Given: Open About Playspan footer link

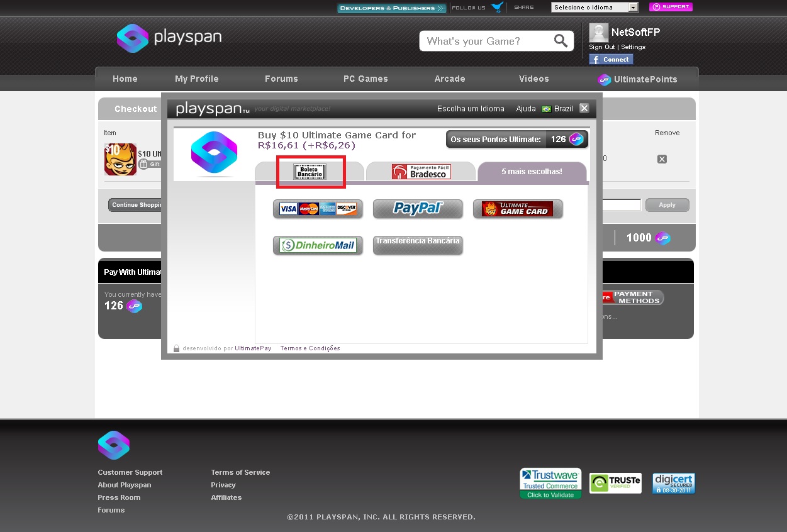Looking at the screenshot, I should pos(125,485).
